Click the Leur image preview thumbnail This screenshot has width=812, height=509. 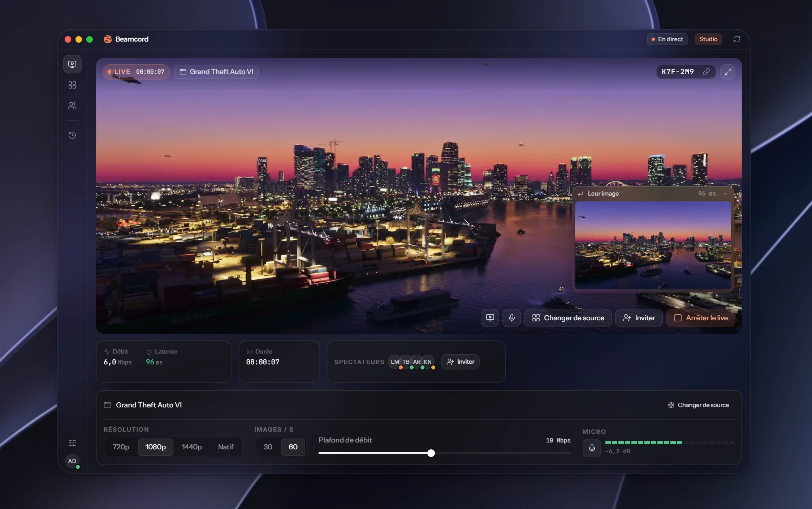653,245
